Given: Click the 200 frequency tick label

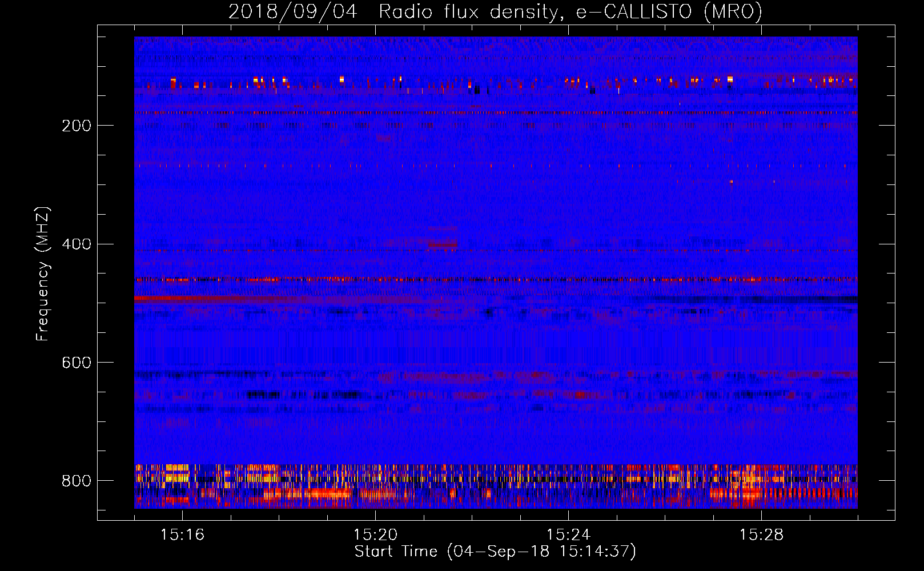Looking at the screenshot, I should pos(77,126).
